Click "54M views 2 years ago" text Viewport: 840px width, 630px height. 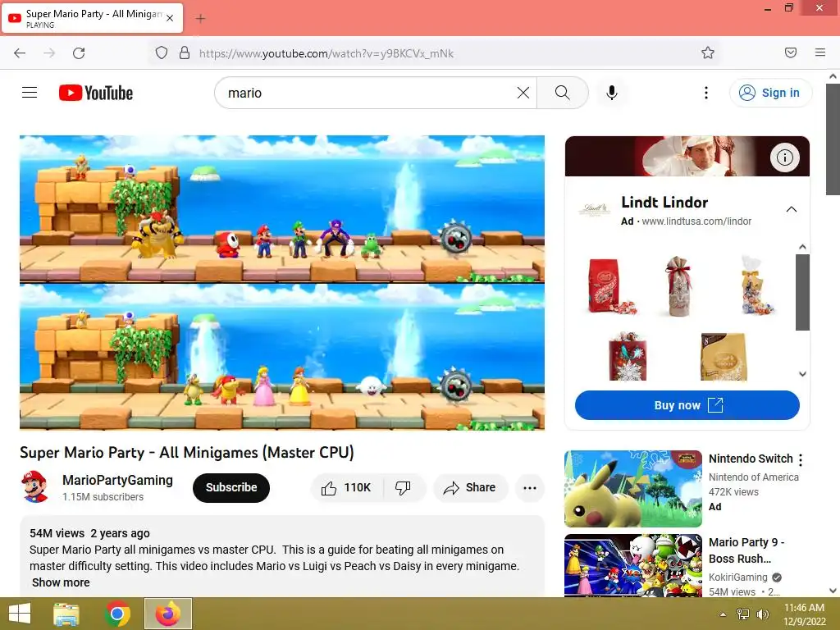[89, 533]
